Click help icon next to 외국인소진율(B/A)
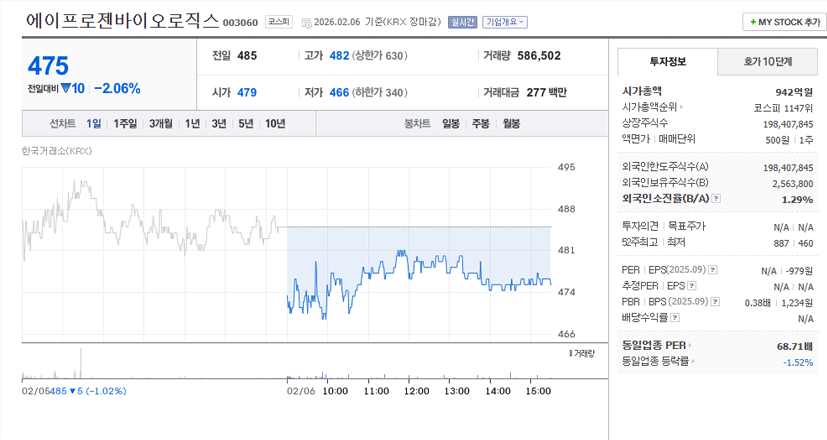The image size is (827, 440). click(x=716, y=198)
